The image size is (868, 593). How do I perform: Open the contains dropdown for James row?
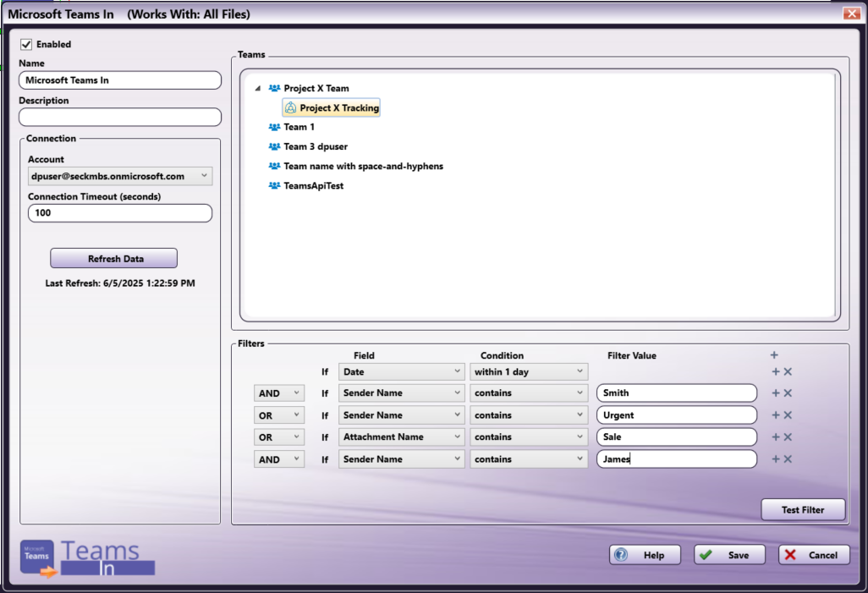point(529,459)
